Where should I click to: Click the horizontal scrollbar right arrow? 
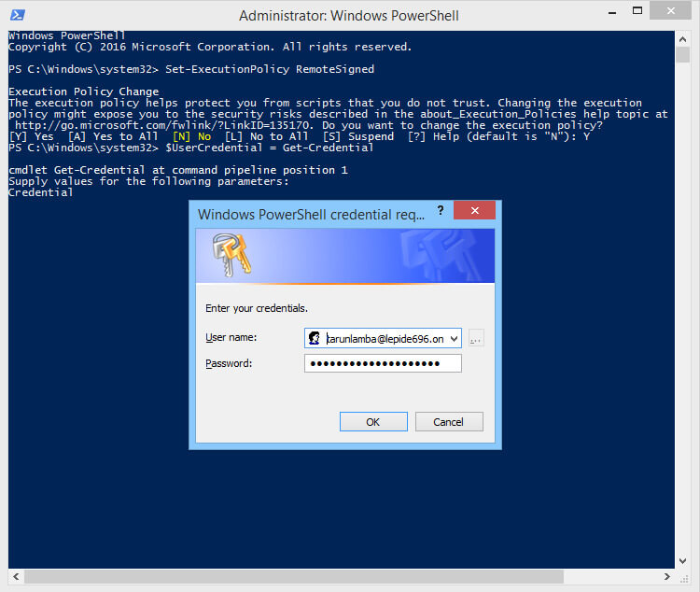[667, 576]
